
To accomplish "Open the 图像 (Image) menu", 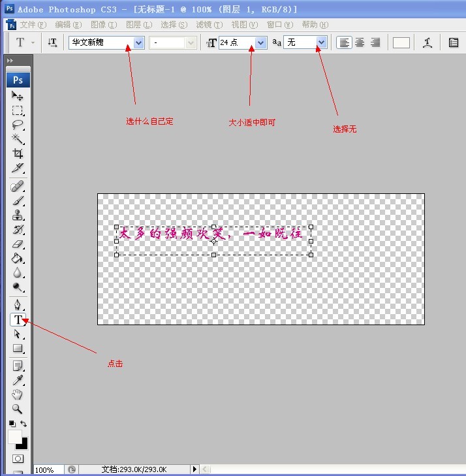I will pos(104,25).
